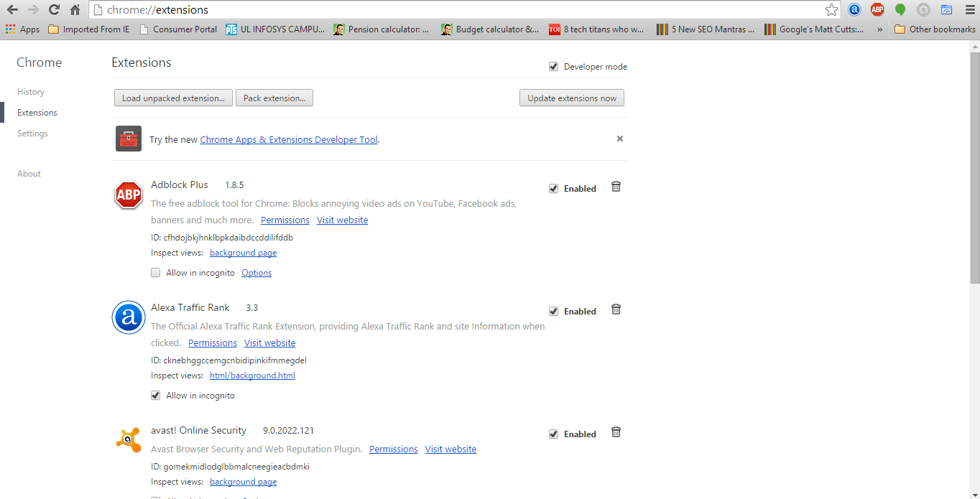This screenshot has width=980, height=499.
Task: Open the Alexa toolbar extension icon
Action: pos(854,10)
